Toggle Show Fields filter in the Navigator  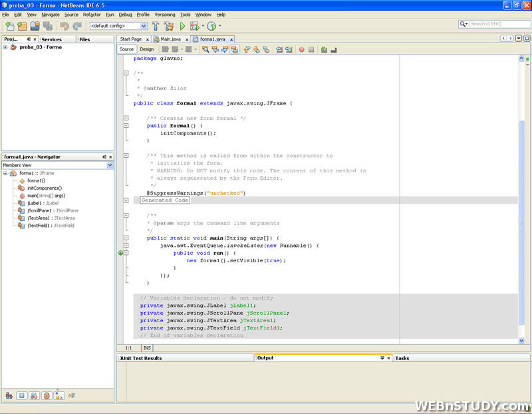coord(22,395)
